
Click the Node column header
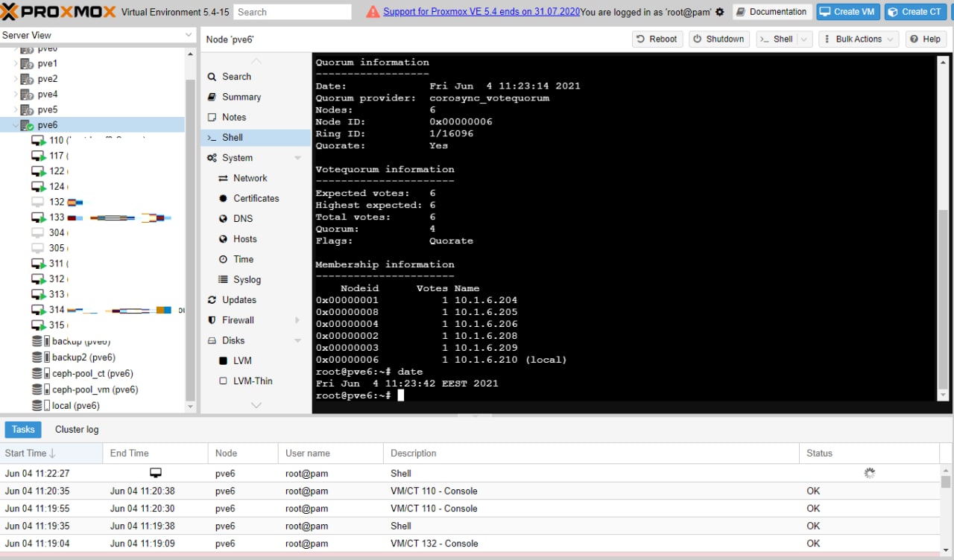pyautogui.click(x=243, y=453)
